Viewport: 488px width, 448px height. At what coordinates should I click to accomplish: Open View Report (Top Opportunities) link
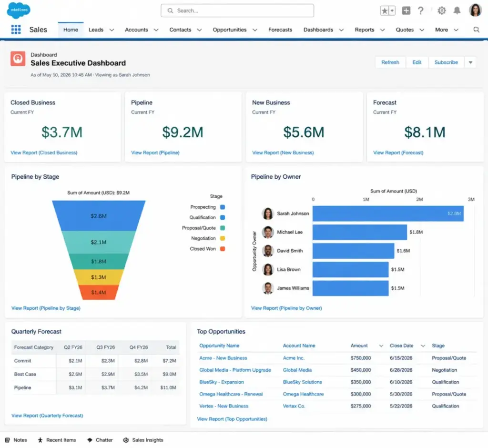pos(232,419)
